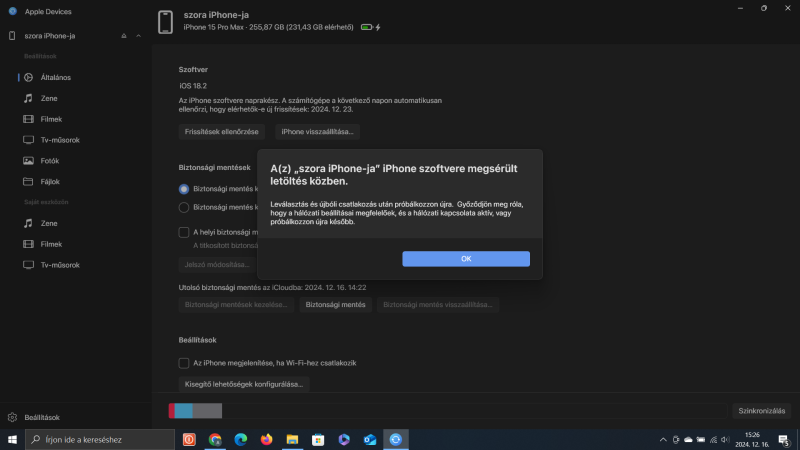Click the battery charging icon in header

click(x=371, y=27)
